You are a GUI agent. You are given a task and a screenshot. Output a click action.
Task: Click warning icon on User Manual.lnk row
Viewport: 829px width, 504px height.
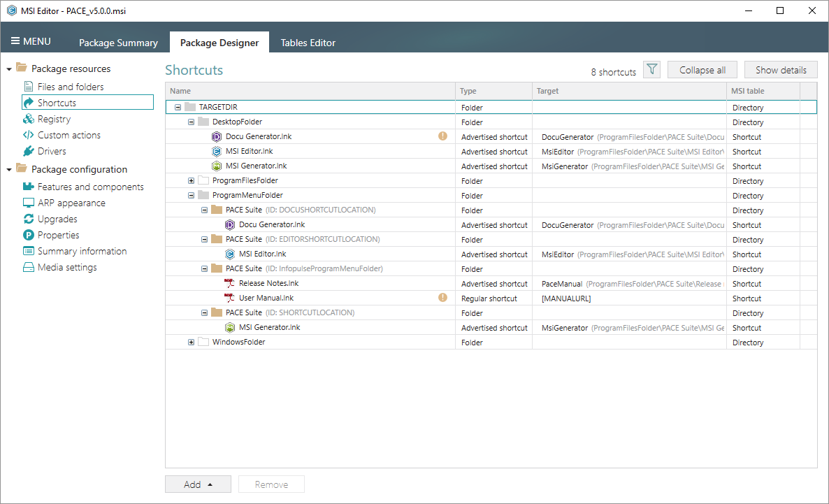pos(442,298)
